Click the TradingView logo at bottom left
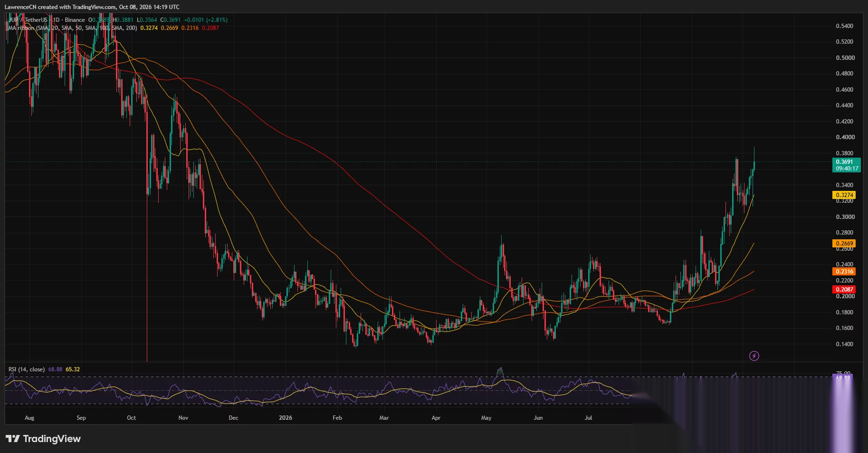This screenshot has height=453, width=868. (43, 439)
